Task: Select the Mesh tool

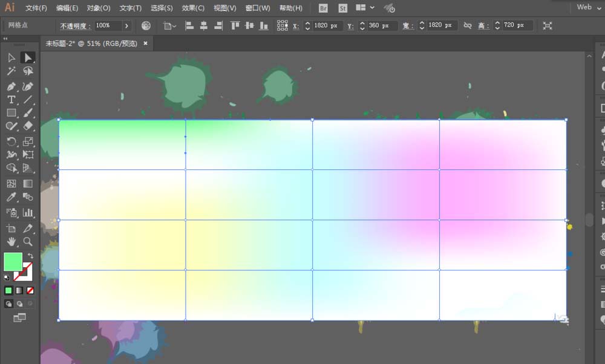Action: tap(11, 184)
